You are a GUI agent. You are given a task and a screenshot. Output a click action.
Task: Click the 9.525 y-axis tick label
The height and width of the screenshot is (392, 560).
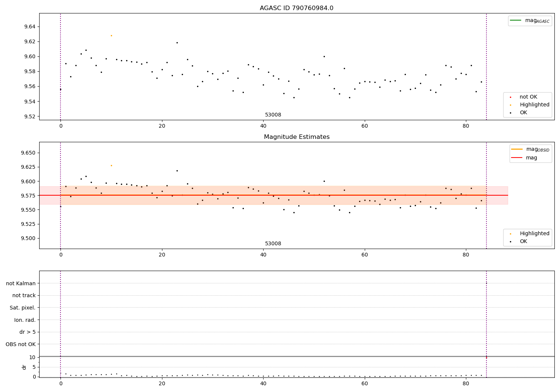28,224
